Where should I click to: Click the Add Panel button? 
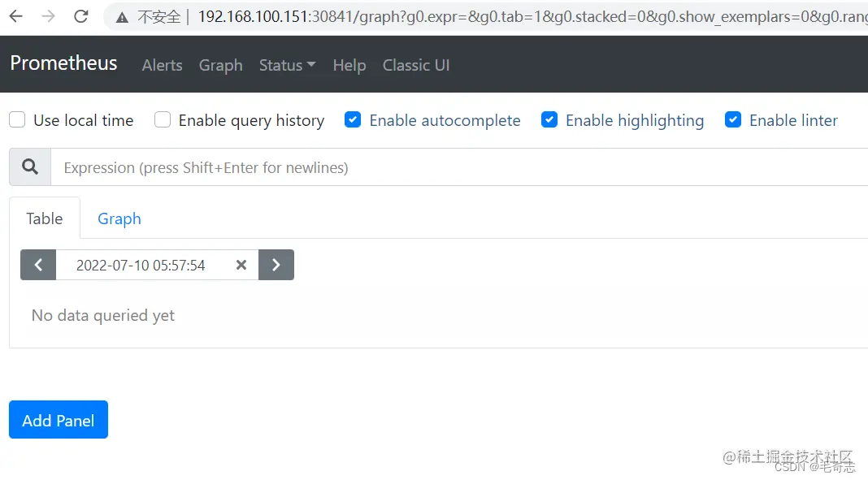59,420
